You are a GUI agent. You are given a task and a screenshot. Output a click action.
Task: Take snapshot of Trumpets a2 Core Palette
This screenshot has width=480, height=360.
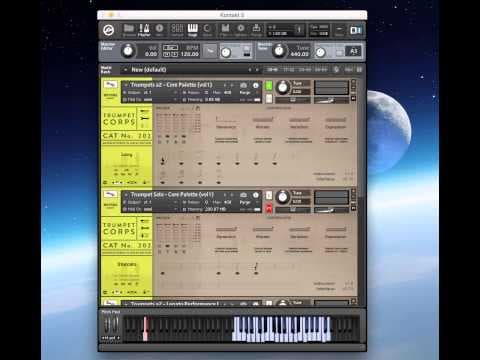(x=244, y=85)
